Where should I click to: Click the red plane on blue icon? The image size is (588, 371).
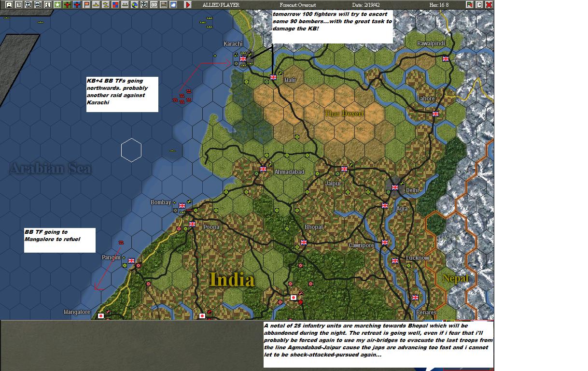(77, 5)
